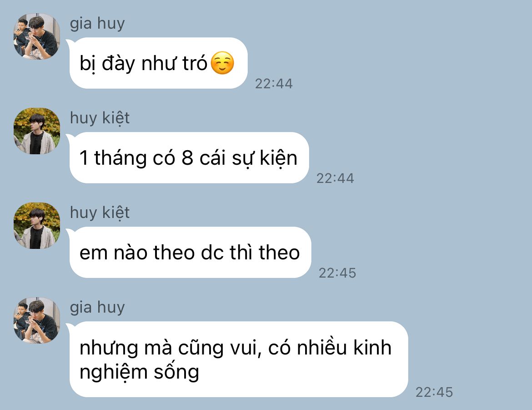Tap huy kiệt's avatar beside theo message

pos(37,226)
